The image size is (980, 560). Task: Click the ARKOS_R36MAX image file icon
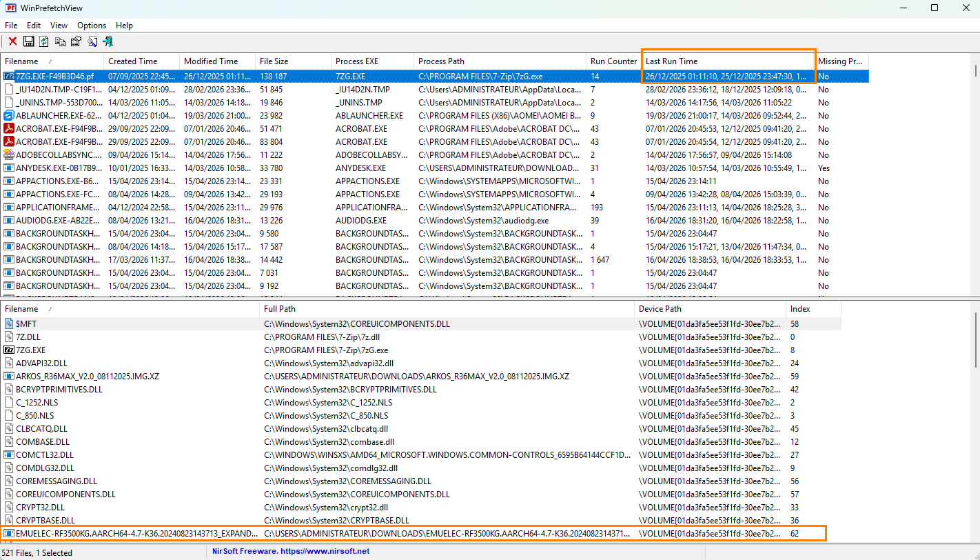9,377
